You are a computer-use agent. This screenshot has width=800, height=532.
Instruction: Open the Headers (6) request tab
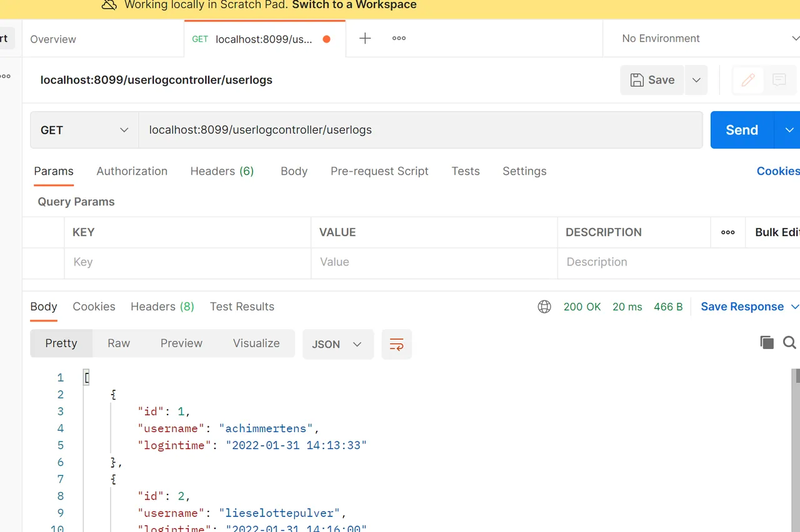[222, 171]
